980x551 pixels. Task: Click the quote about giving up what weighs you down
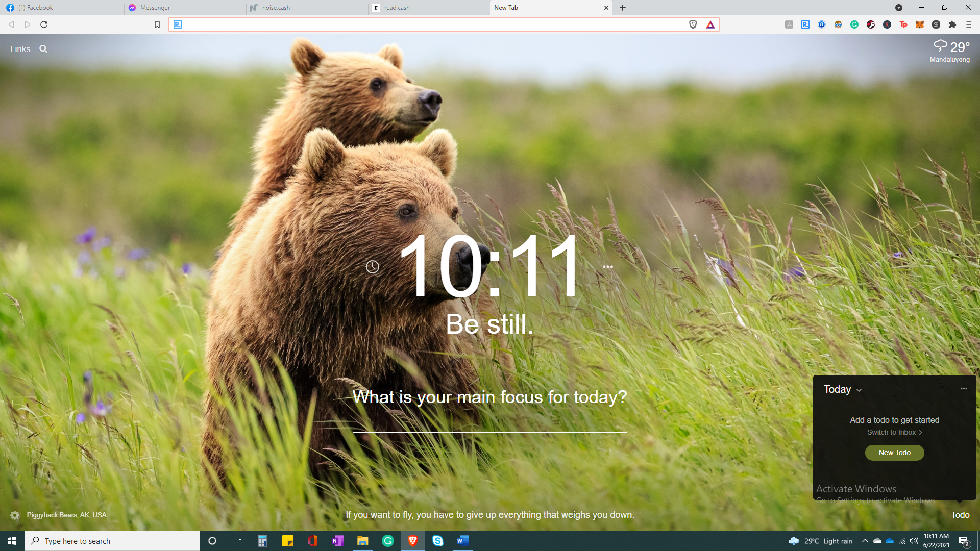click(x=490, y=515)
